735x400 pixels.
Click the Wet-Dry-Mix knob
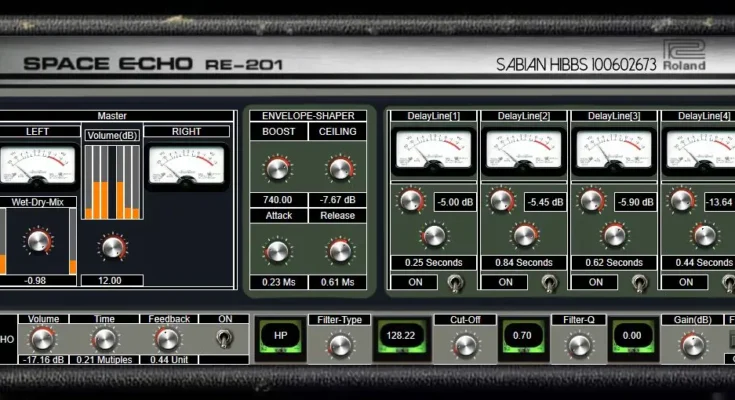(37, 240)
